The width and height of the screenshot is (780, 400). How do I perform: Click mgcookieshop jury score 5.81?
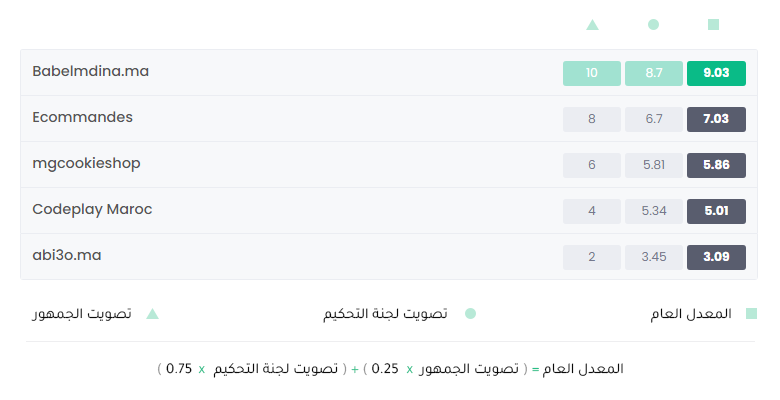pos(654,165)
